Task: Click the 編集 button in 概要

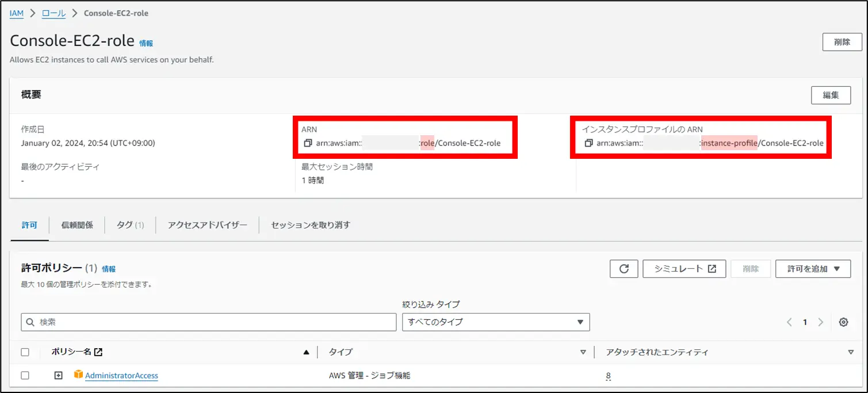Action: click(x=831, y=95)
